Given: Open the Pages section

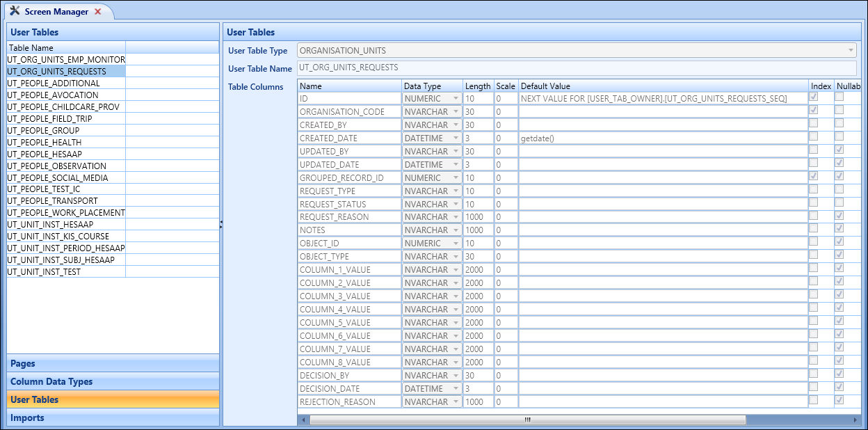Looking at the screenshot, I should click(113, 363).
